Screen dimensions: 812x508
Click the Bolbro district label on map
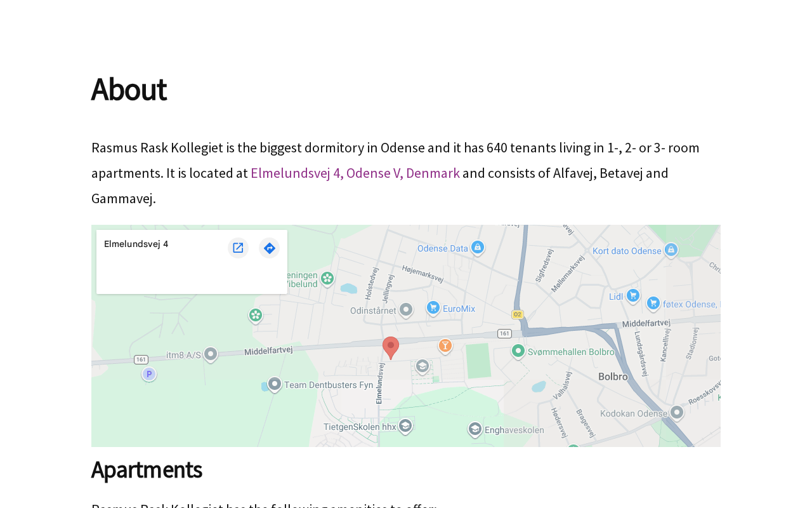tap(613, 377)
